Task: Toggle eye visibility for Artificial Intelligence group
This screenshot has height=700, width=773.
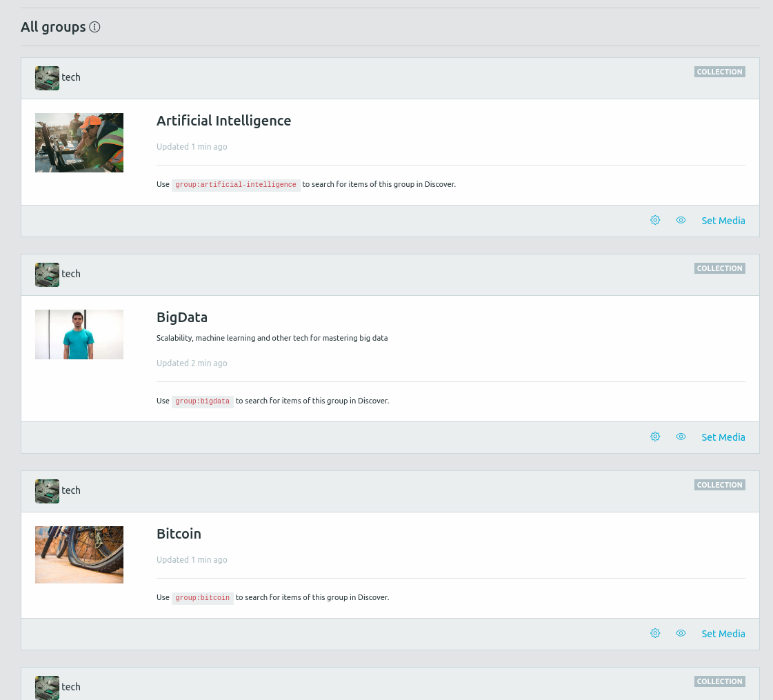Action: [681, 220]
